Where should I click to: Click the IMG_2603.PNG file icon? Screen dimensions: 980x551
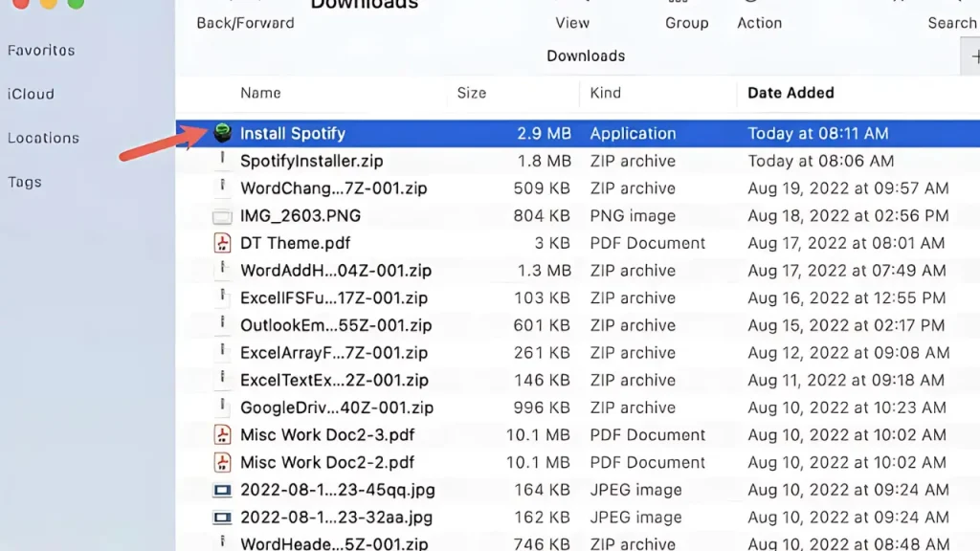tap(222, 216)
